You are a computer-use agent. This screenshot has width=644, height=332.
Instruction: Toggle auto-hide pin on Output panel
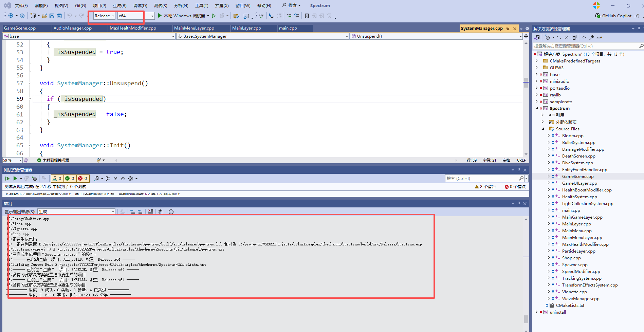click(519, 203)
